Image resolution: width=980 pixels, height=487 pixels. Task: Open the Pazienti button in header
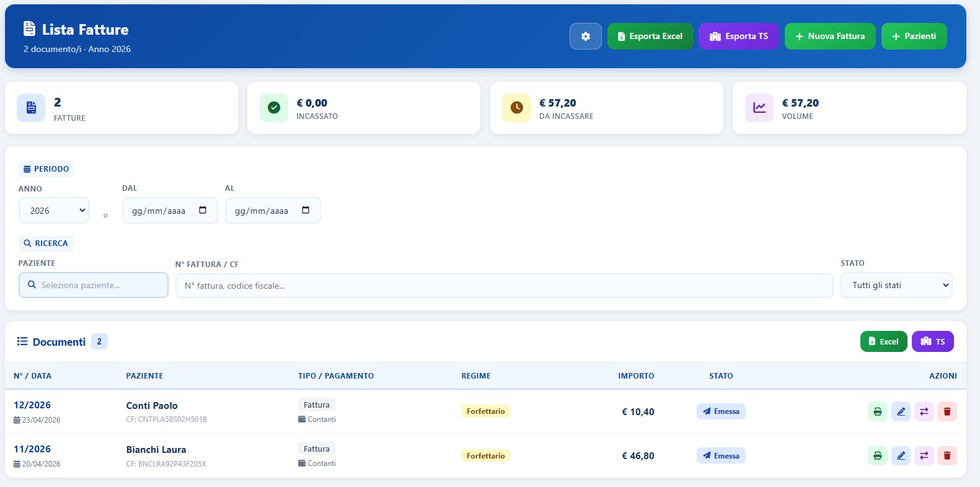point(914,37)
